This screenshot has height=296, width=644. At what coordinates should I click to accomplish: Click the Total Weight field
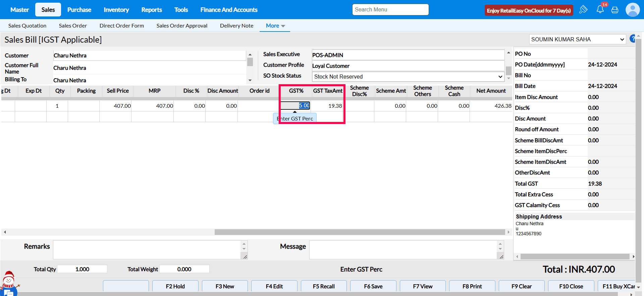coord(184,269)
